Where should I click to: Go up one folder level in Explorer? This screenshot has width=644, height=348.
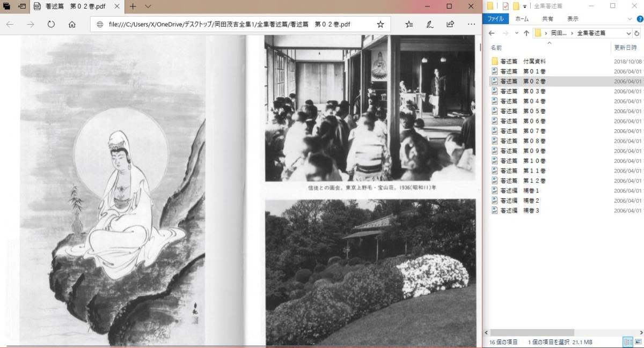tap(526, 33)
